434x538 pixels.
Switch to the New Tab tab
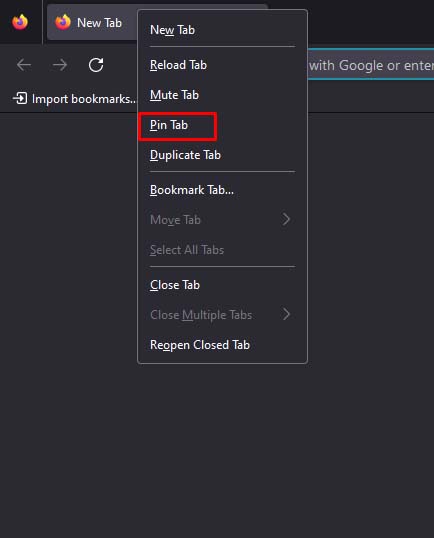coord(92,23)
